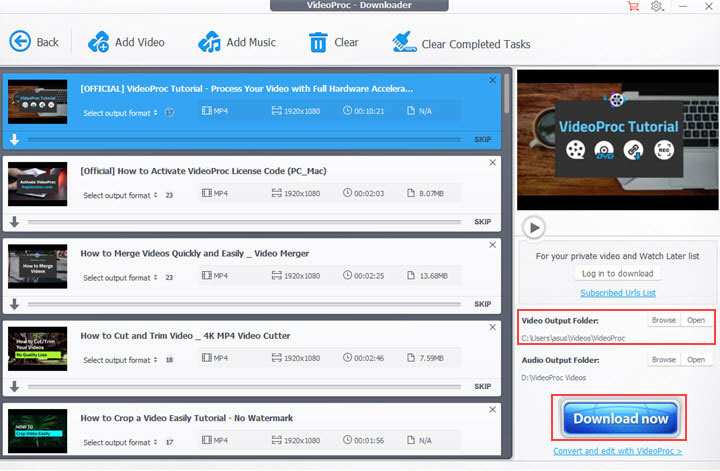Select the How to Cut/Trim Video thumbnail
The width and height of the screenshot is (720, 471).
pos(38,348)
